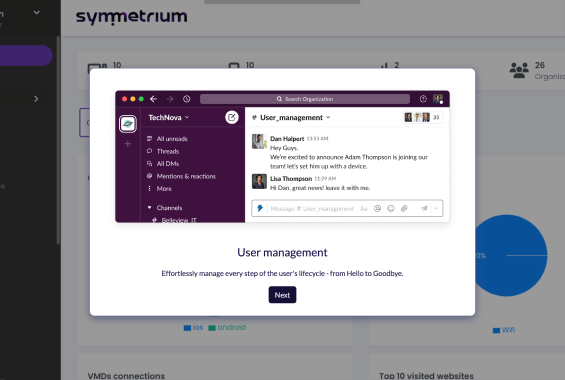Viewport: 565px width, 380px height.
Task: Click the lightning shortcuts icon
Action: pos(260,208)
